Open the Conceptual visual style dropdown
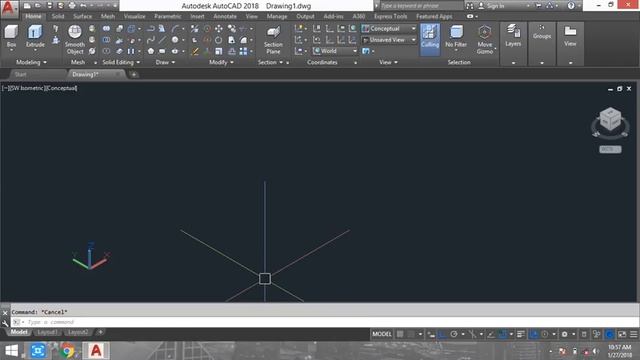640x360 pixels. tap(389, 29)
